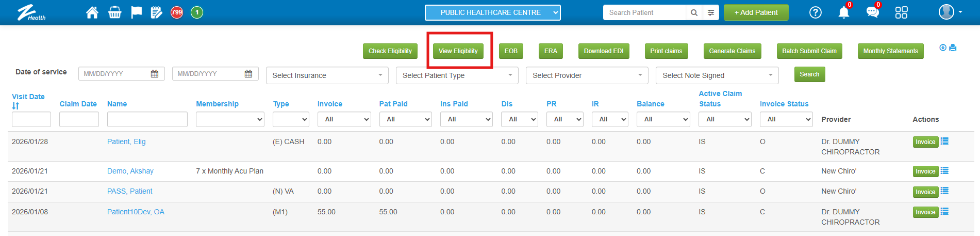Viewport: 980px width, 236px height.
Task: Sort the table by Visit Date
Action: coord(15,106)
